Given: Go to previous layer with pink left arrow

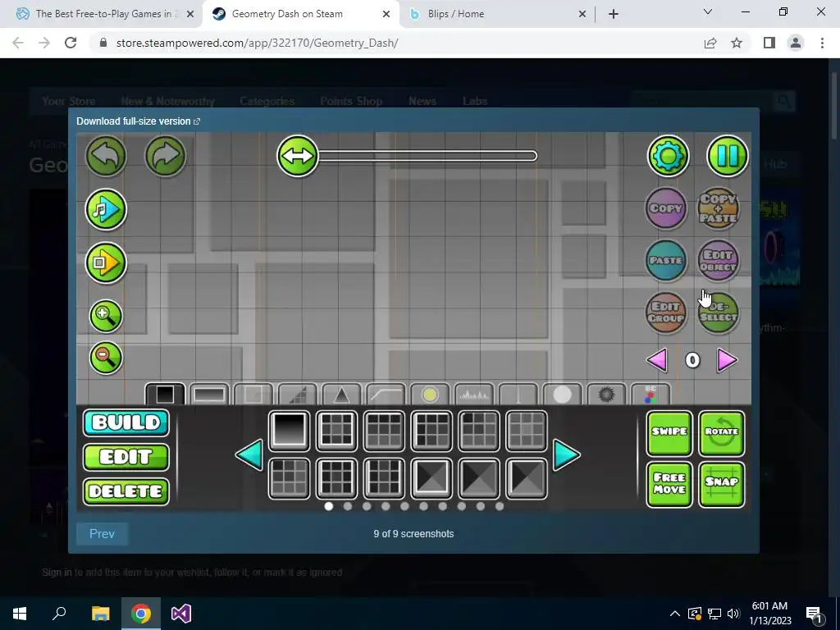Looking at the screenshot, I should [x=657, y=360].
